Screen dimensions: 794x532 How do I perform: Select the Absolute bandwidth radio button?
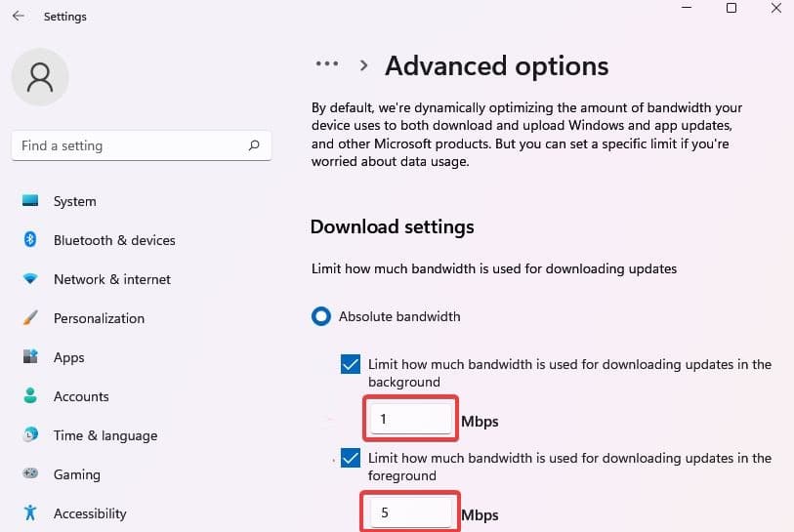pyautogui.click(x=320, y=316)
